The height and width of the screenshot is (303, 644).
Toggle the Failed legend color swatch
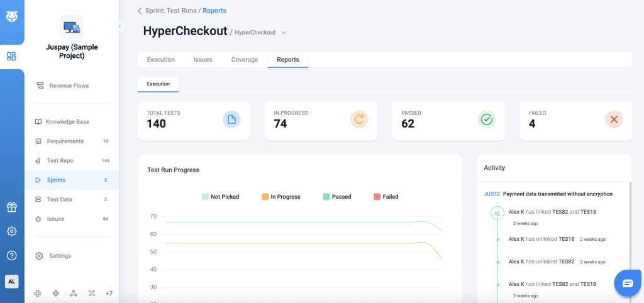pos(377,197)
